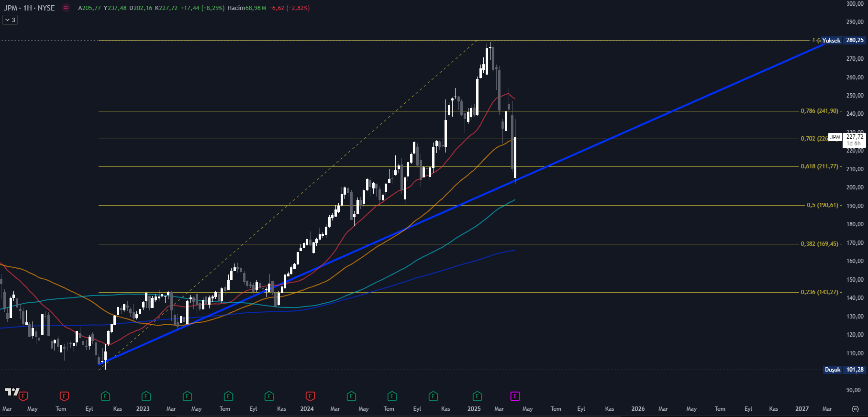Click the A205,77 open value in header
This screenshot has height=417, width=868.
(x=89, y=8)
